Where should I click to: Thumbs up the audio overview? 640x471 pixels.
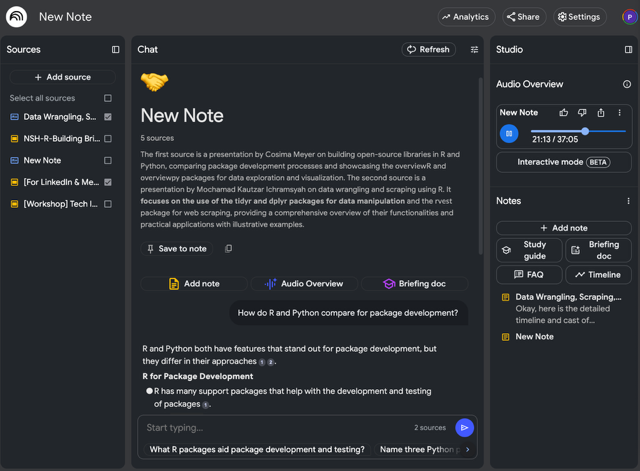[x=564, y=113]
